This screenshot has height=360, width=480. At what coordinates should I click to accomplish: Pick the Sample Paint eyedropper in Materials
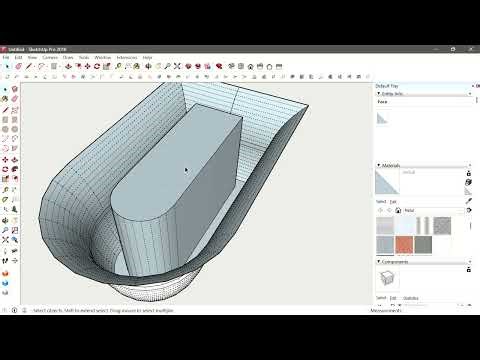[x=469, y=201]
